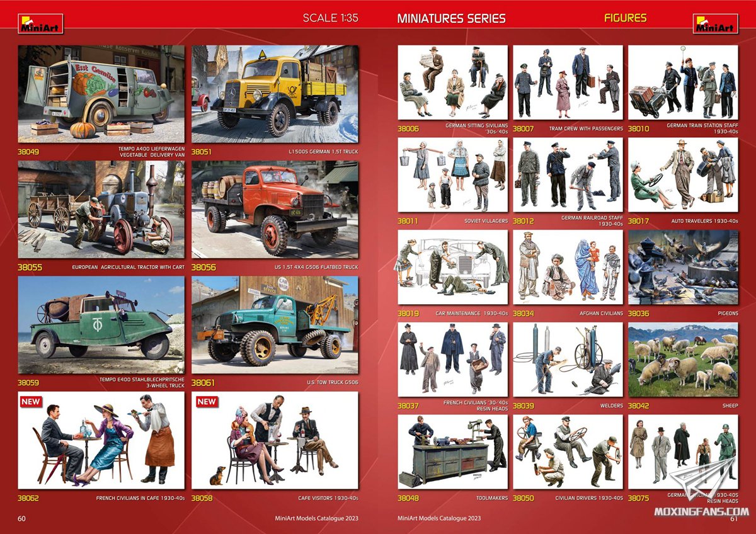The width and height of the screenshot is (756, 534).
Task: Open the German Sitting Civilians figure set image
Action: 452,82
